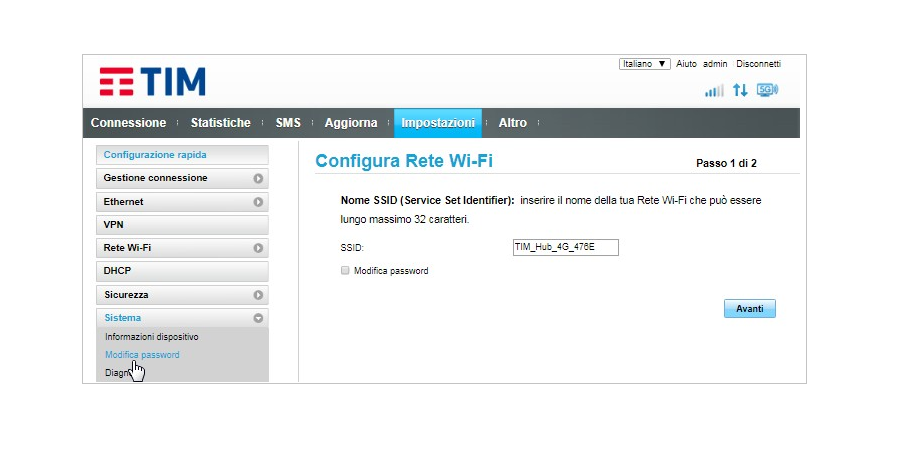The width and height of the screenshot is (900, 450).
Task: Click the Configura Rete Wi-Fi heading
Action: (x=404, y=161)
